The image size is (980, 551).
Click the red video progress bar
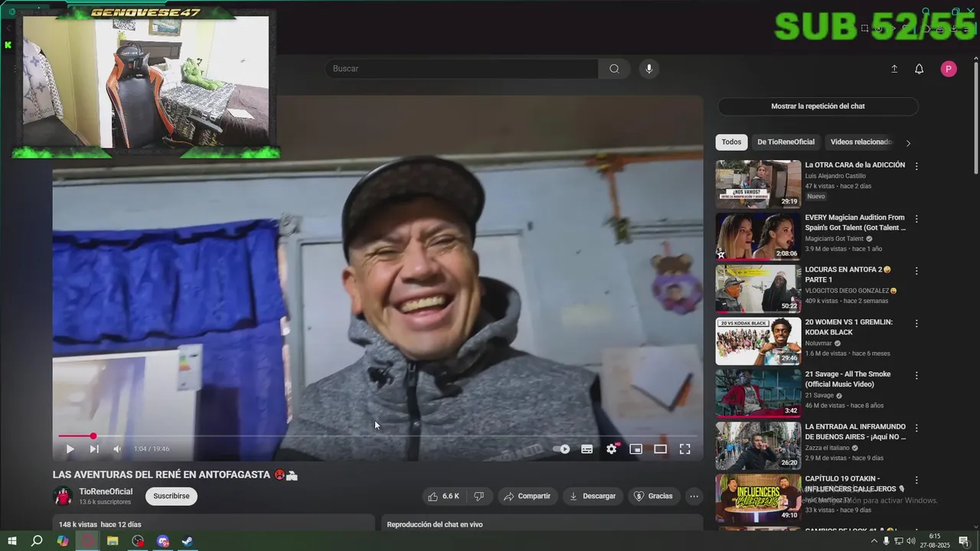pos(377,436)
